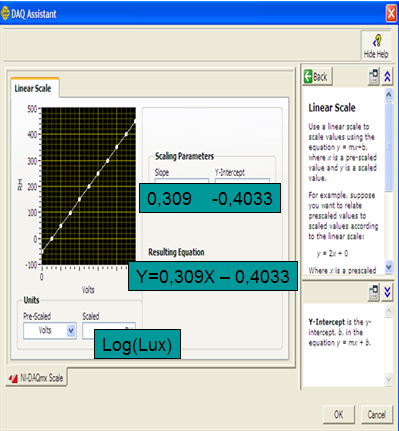The width and height of the screenshot is (399, 431).
Task: Click the 'Units' group label
Action: 31,300
